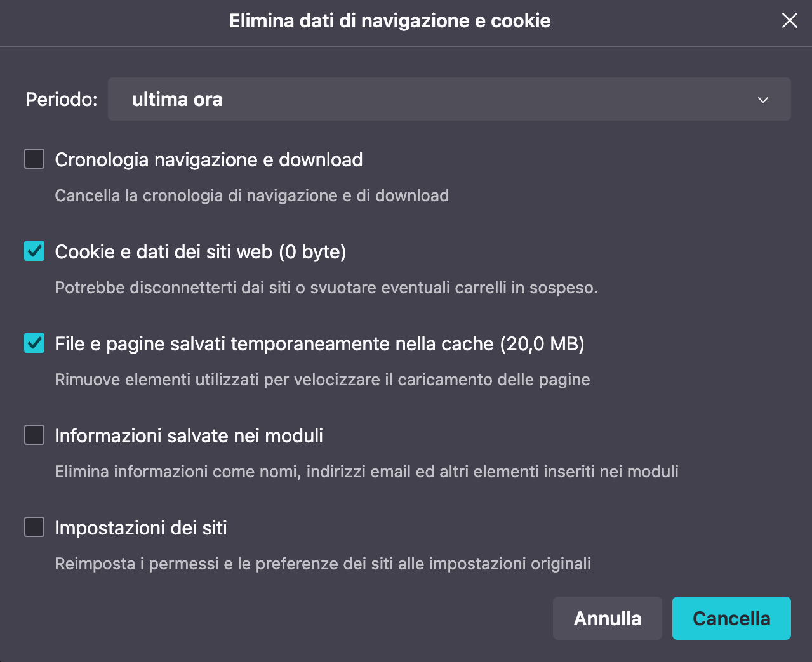
Task: Enable "Cronologia navigazione e download"
Action: pos(34,159)
